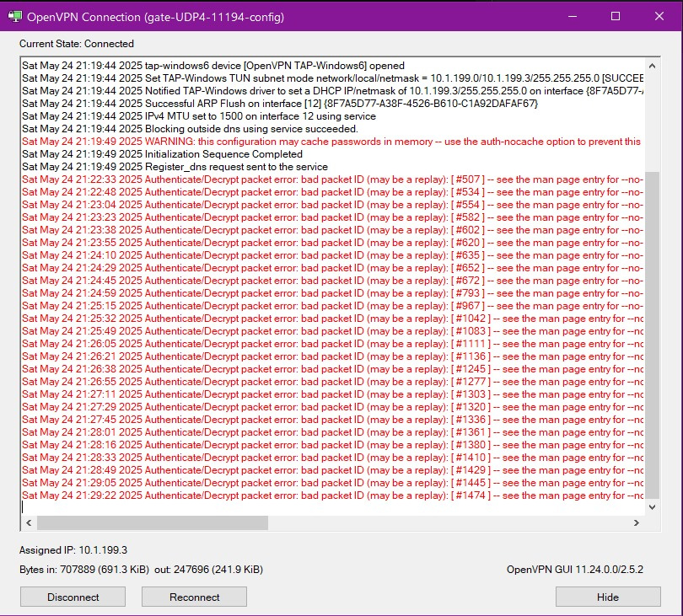Click the packet error line with #534
Screen dimensions: 683x616
pos(332,192)
